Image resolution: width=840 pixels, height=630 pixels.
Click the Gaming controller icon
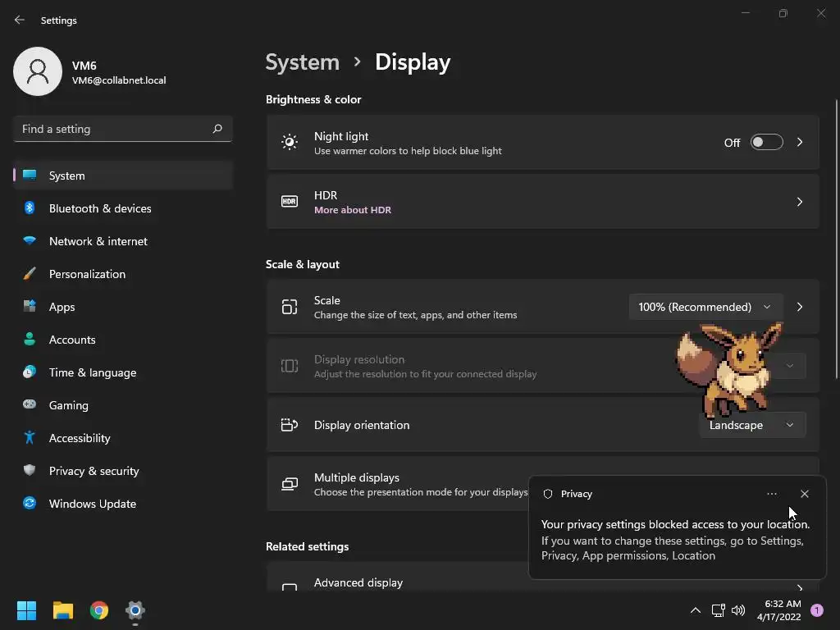point(30,405)
